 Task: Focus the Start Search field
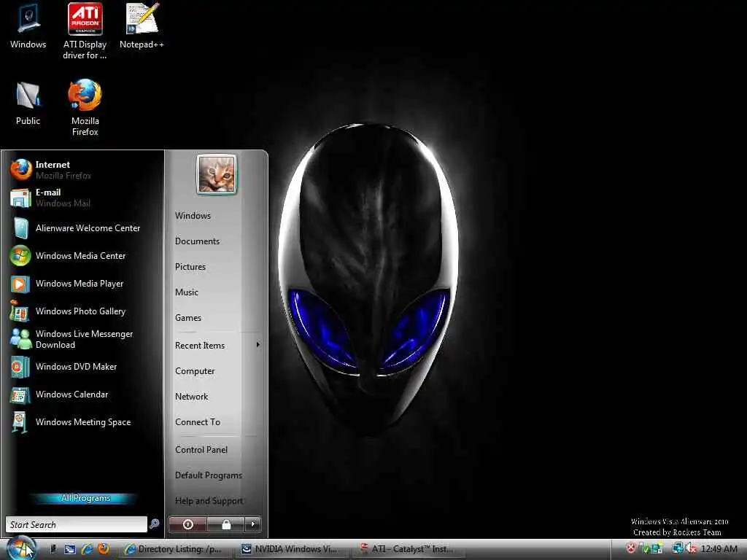tap(76, 524)
